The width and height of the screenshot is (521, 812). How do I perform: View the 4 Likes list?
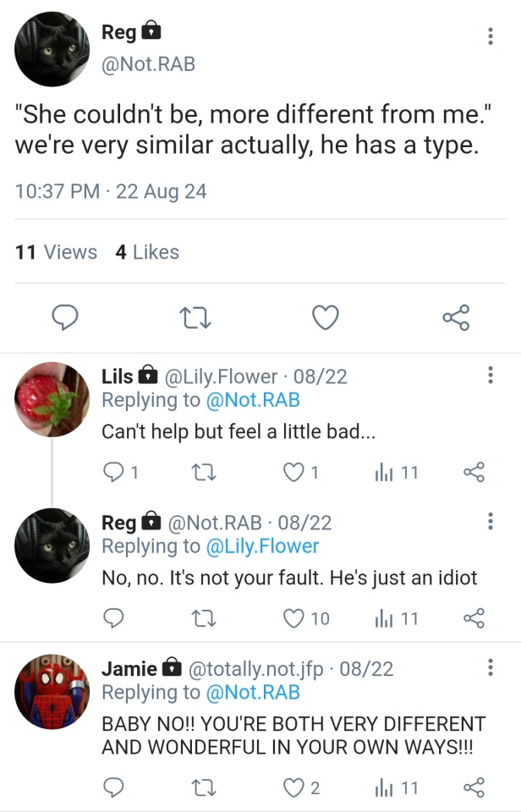click(147, 252)
